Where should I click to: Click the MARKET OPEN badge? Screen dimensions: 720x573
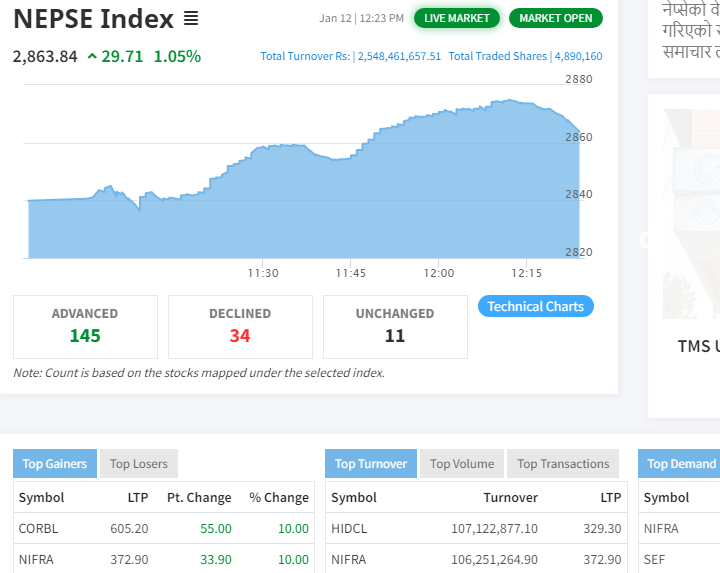tap(556, 18)
